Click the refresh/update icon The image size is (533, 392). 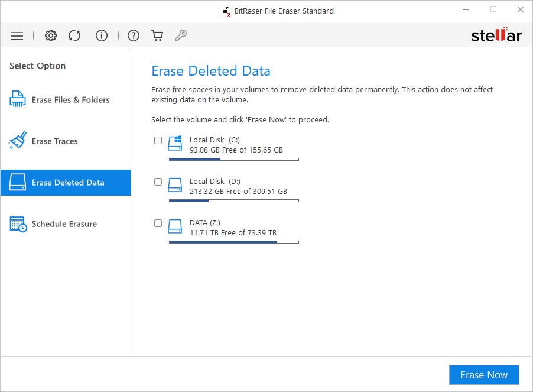[x=74, y=35]
